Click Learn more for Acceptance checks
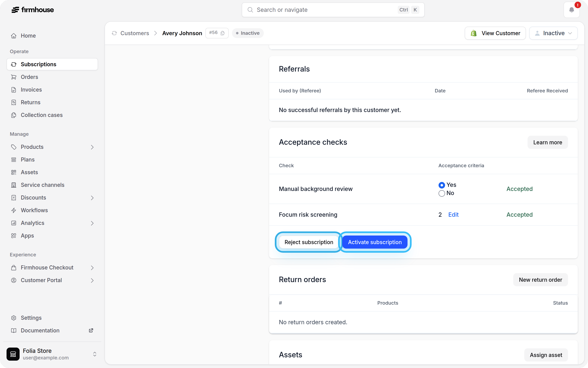Screen dimensions: 588x368 coord(548,142)
